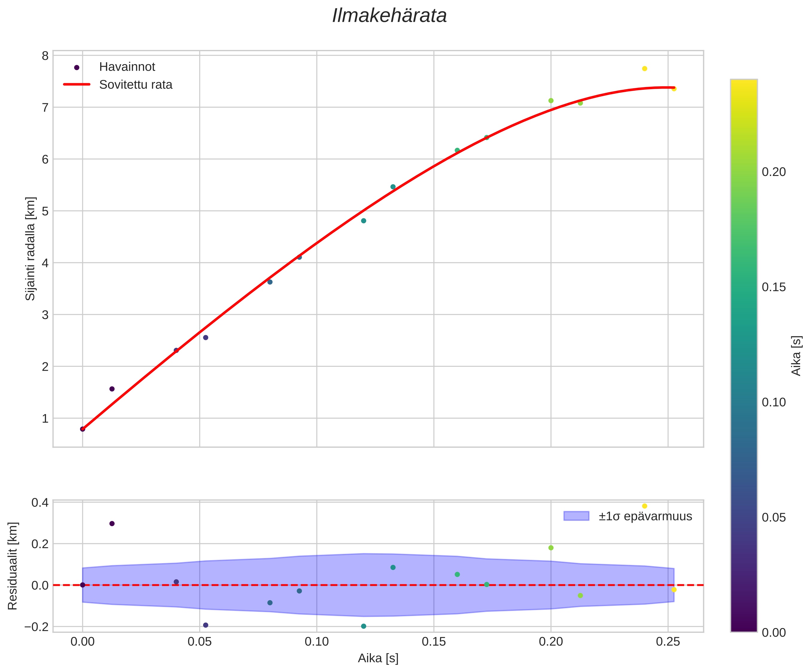This screenshot has width=810, height=672.
Task: Click the y-axis tick label 5
Action: point(45,211)
